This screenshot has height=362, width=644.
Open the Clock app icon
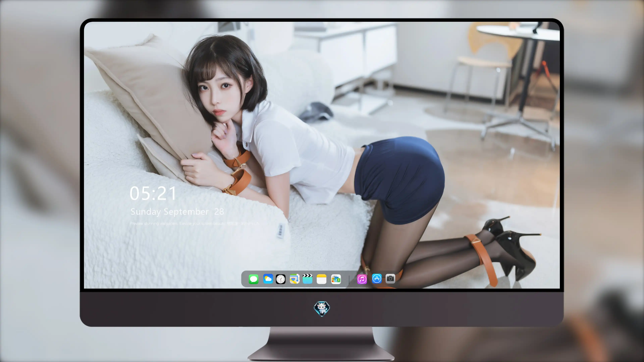(x=281, y=279)
